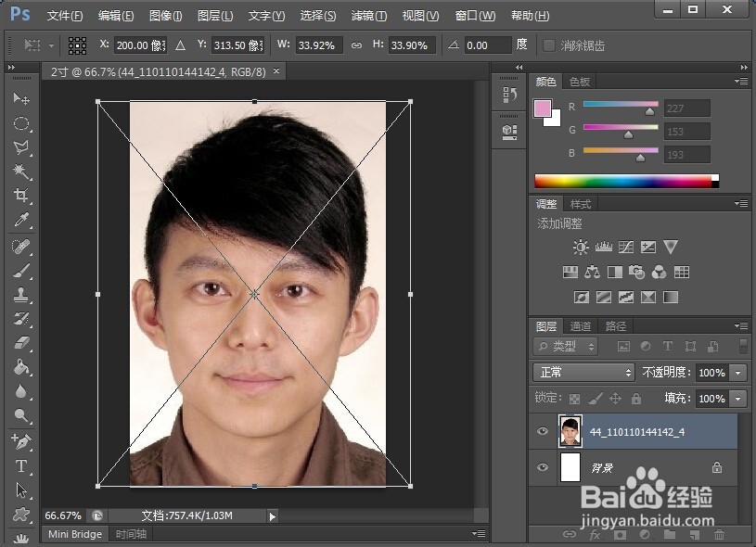Viewport: 756px width, 547px height.
Task: Expand the status bar info arrow
Action: click(273, 516)
